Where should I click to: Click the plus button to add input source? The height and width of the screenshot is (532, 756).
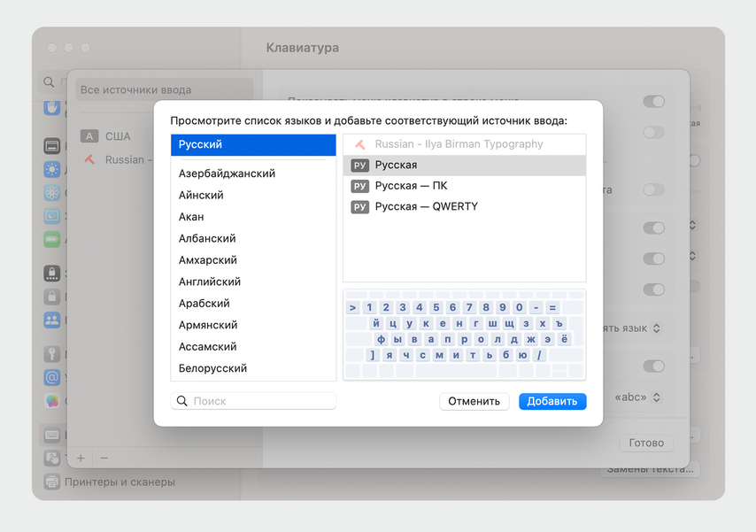click(x=81, y=458)
